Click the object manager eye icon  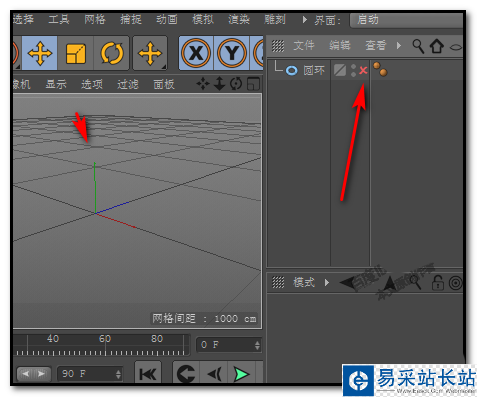[x=456, y=47]
